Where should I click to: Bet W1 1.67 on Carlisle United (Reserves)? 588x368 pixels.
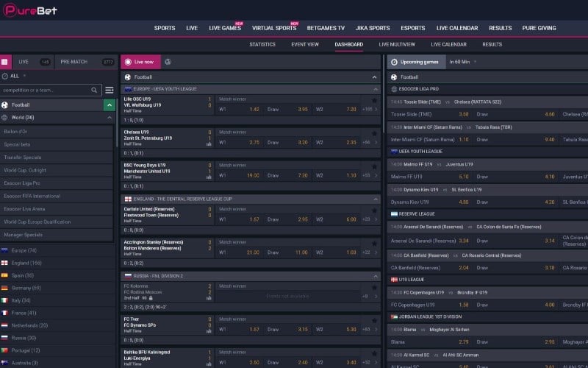tap(240, 219)
